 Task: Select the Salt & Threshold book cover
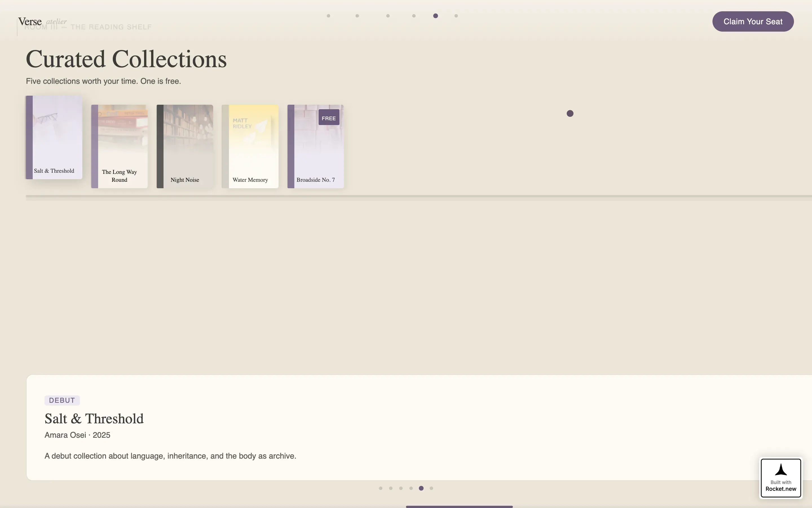[x=54, y=137]
